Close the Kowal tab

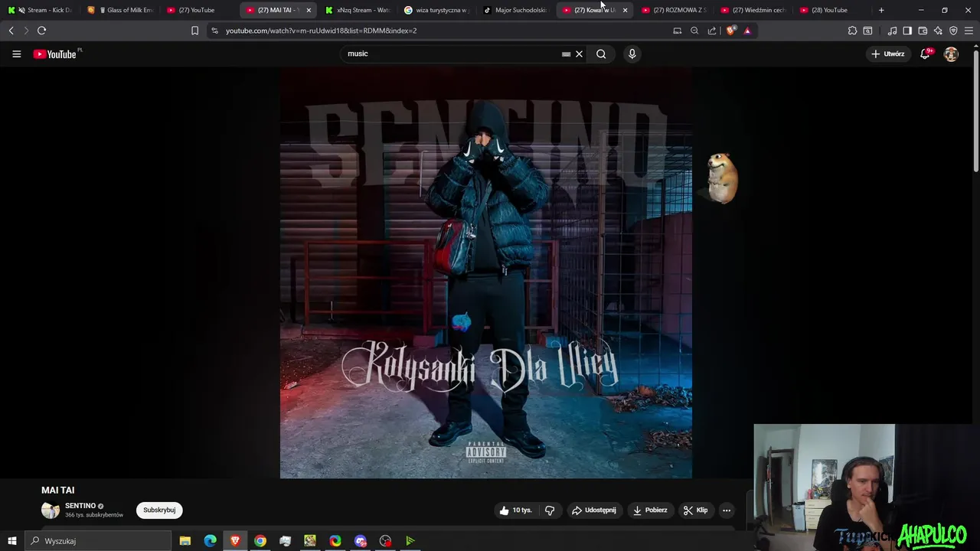click(x=625, y=10)
